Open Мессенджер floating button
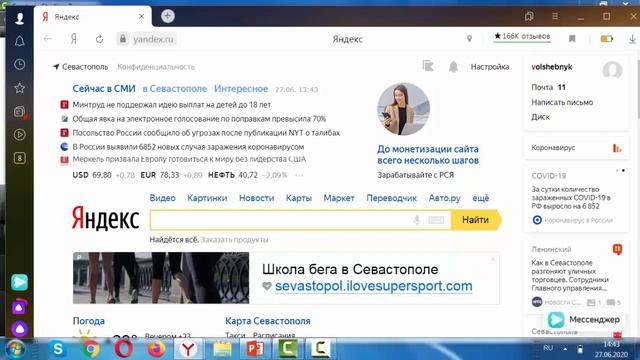 [584, 320]
